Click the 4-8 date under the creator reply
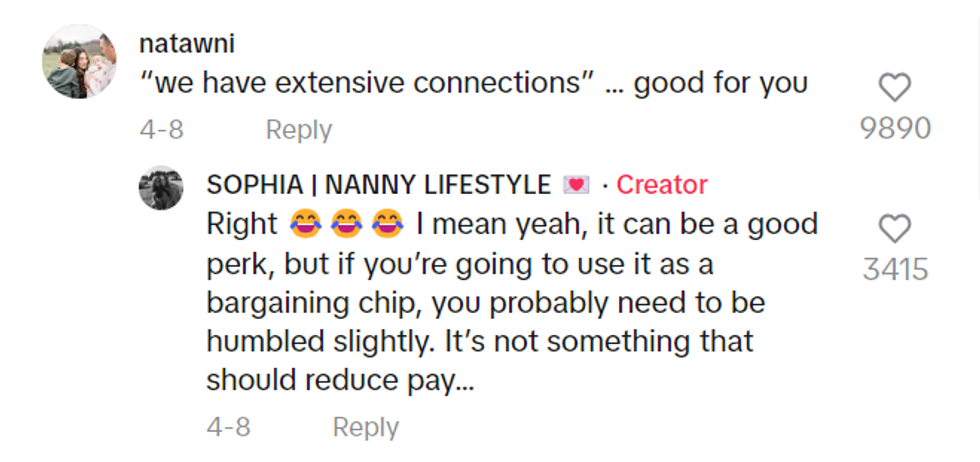Screen dimensions: 980x462 228,427
